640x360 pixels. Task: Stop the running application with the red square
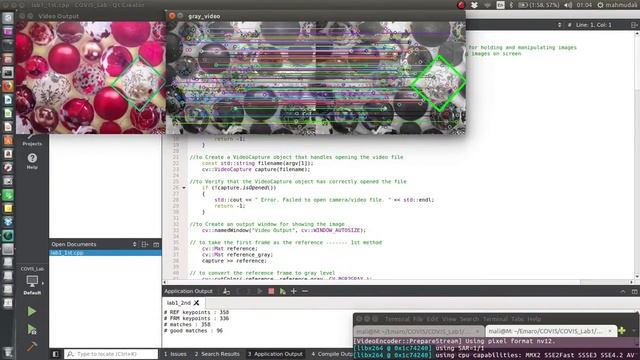pyautogui.click(x=271, y=291)
